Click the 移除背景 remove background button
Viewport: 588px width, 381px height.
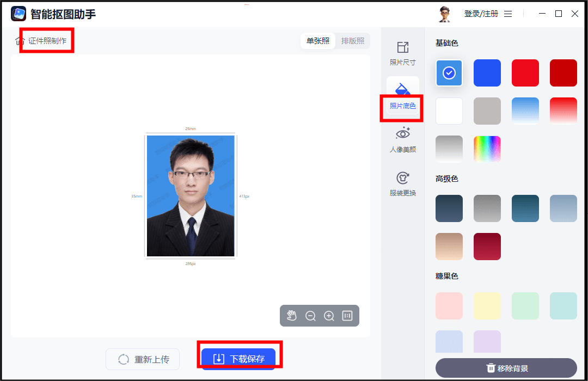(506, 368)
